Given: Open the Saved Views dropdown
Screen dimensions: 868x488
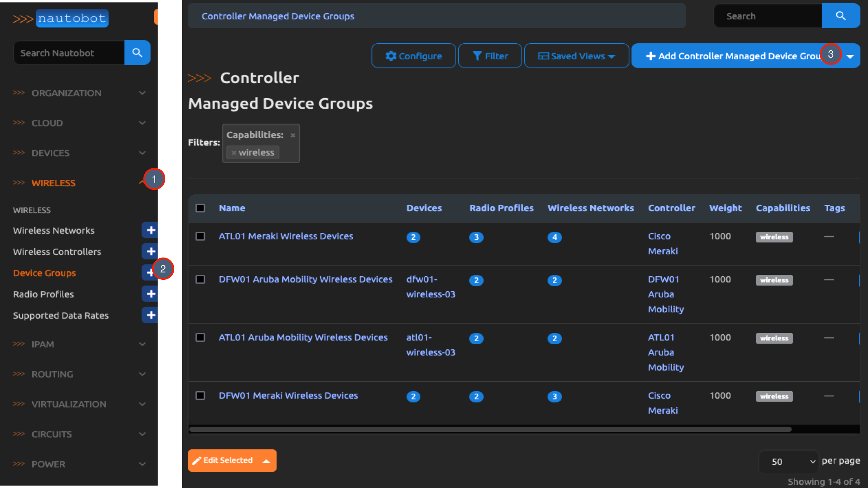Looking at the screenshot, I should (576, 56).
